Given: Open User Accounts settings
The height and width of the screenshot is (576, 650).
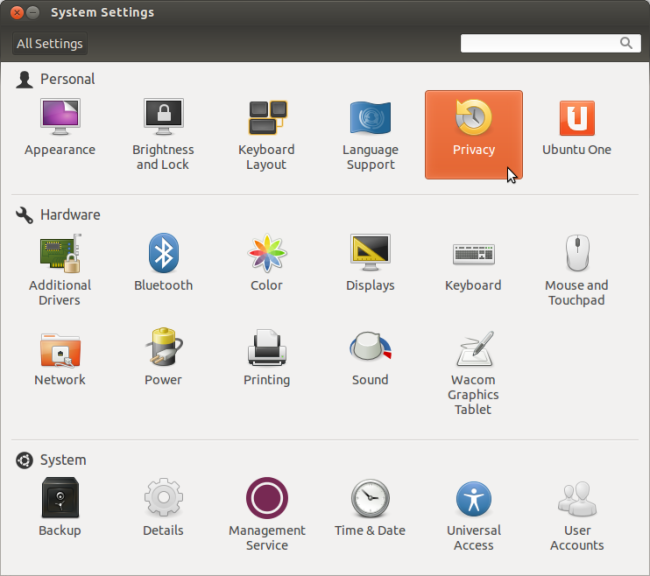Looking at the screenshot, I should (x=577, y=515).
